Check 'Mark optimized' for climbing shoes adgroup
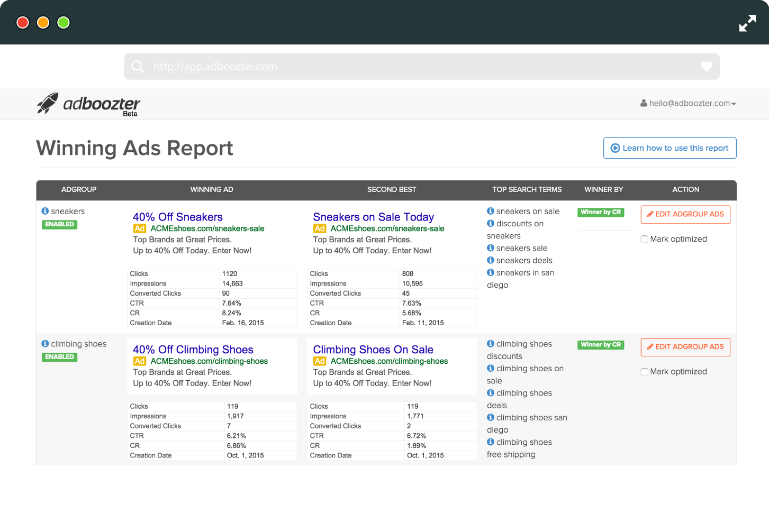This screenshot has width=769, height=532. pyautogui.click(x=644, y=372)
